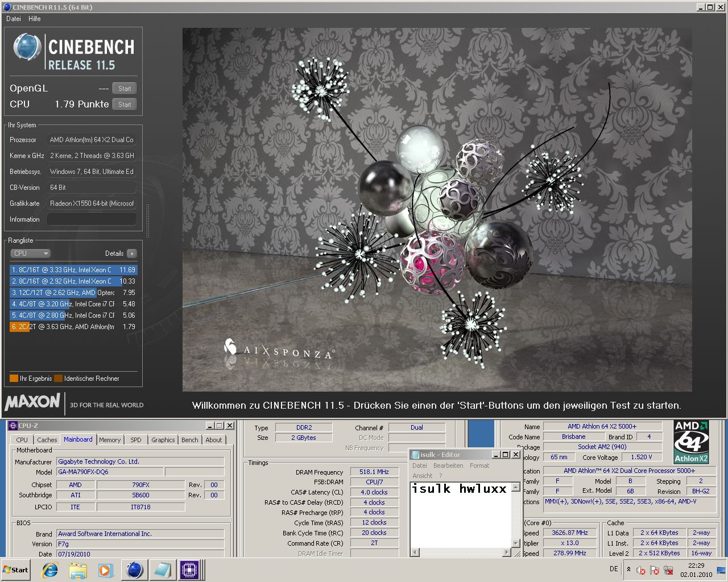Click the Show Desktop button
728x582 pixels.
tap(721, 570)
